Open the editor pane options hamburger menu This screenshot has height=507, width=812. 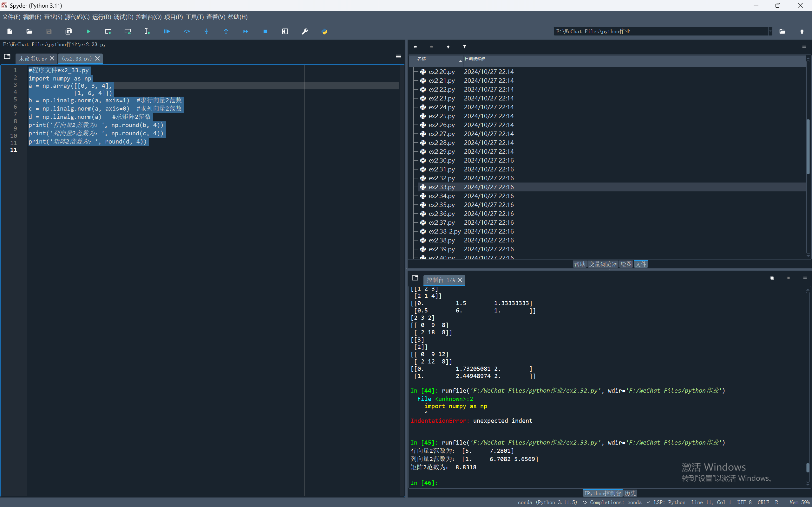398,57
